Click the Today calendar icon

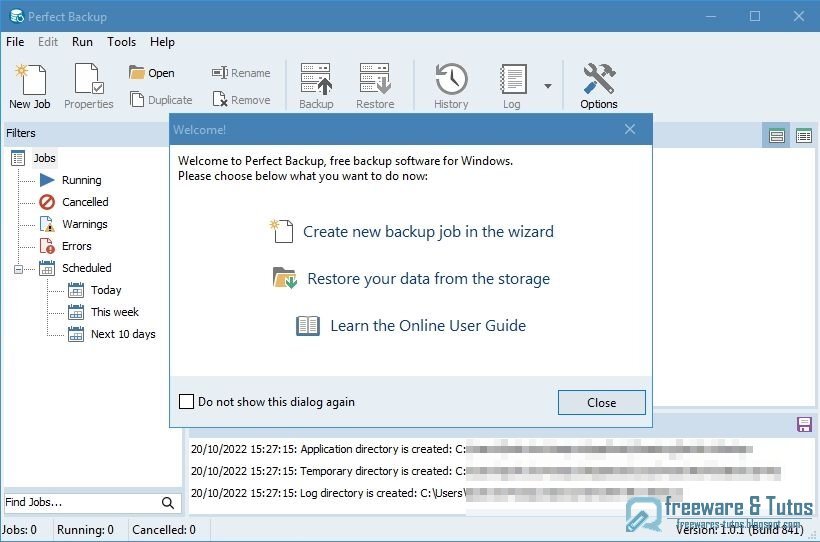[76, 290]
